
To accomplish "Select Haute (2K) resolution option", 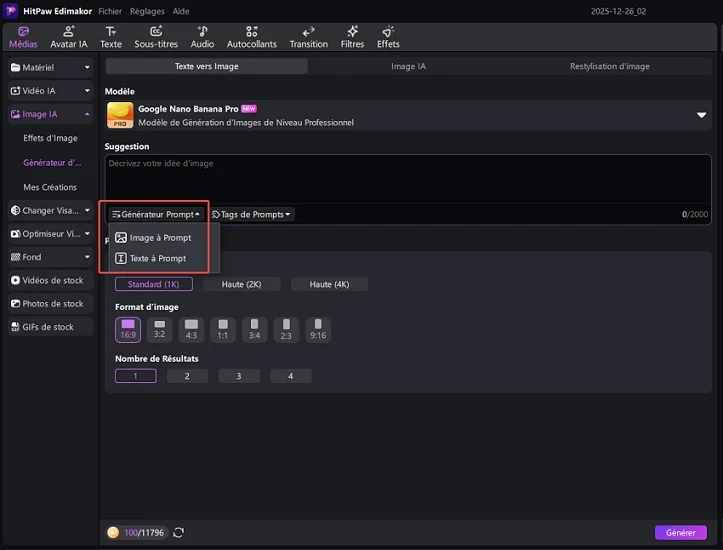I will tap(241, 285).
